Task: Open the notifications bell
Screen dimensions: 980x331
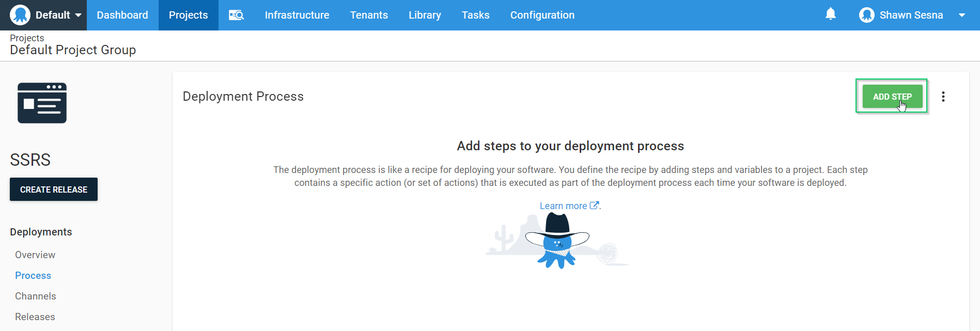Action: pos(830,14)
